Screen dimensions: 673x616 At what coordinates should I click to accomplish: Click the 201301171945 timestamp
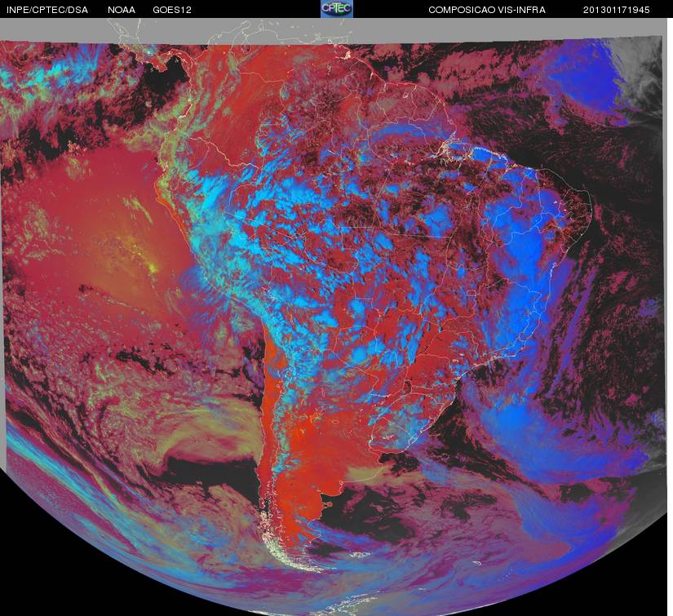click(617, 10)
